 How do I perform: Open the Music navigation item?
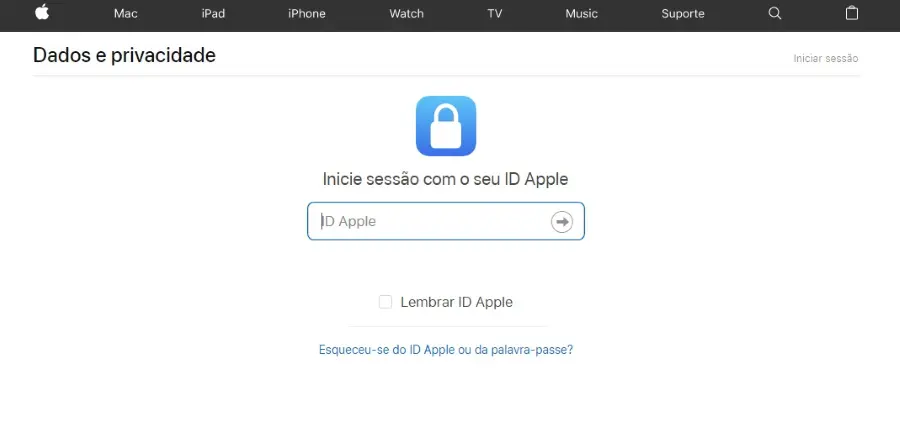tap(581, 14)
